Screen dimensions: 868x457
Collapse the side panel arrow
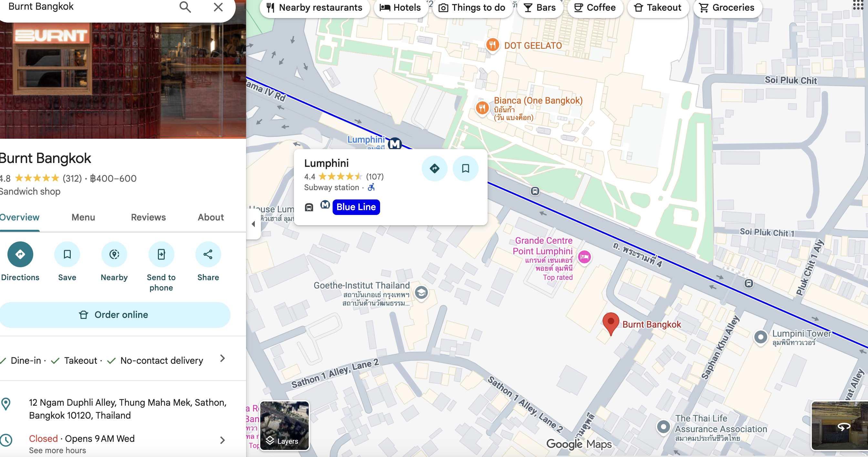pyautogui.click(x=253, y=224)
